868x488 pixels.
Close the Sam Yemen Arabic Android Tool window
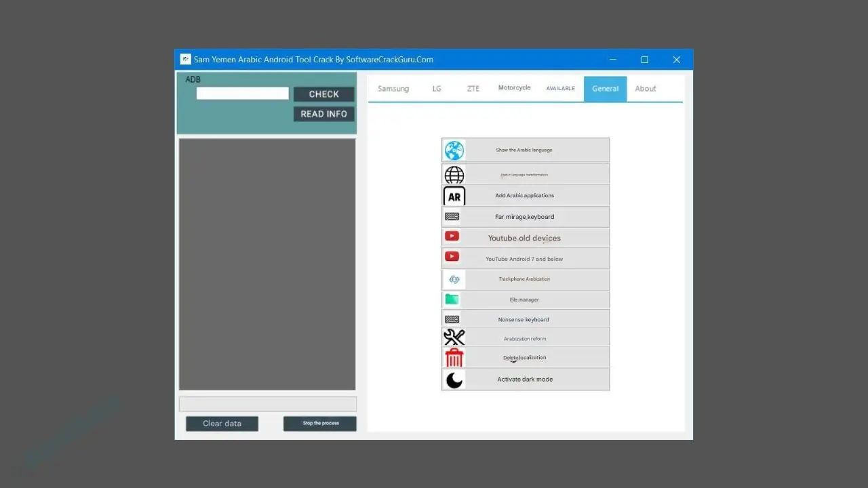pyautogui.click(x=676, y=60)
